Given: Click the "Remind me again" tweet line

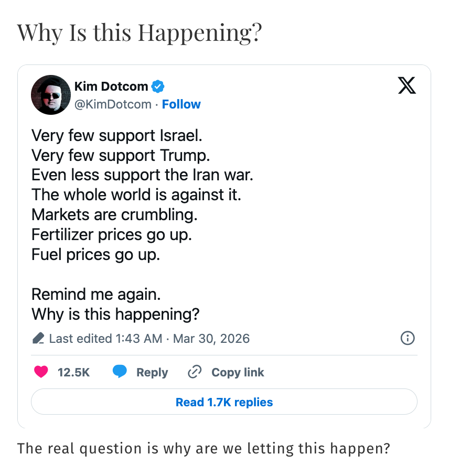Looking at the screenshot, I should pos(95,294).
